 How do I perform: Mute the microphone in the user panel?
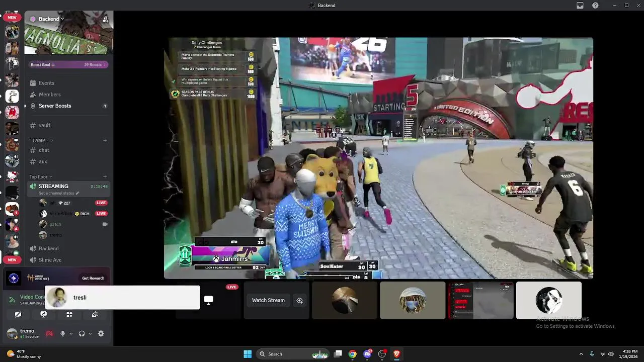(x=62, y=333)
